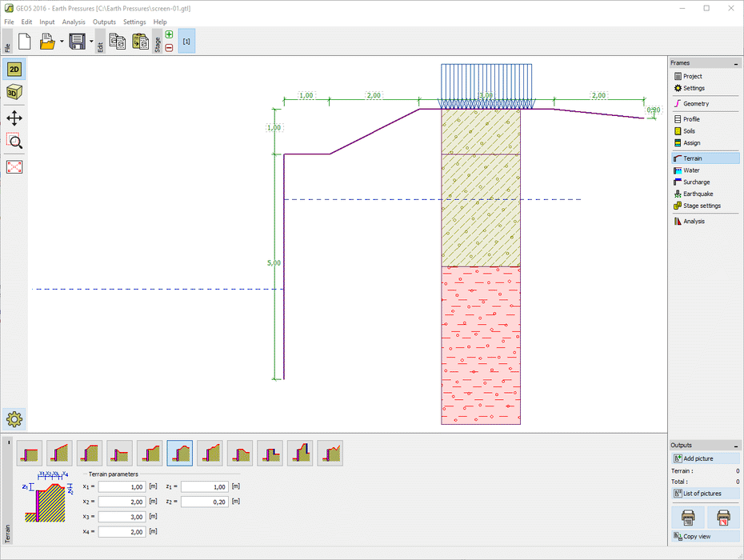The height and width of the screenshot is (560, 744).
Task: Click the x3 terrain parameter field
Action: pos(122,517)
